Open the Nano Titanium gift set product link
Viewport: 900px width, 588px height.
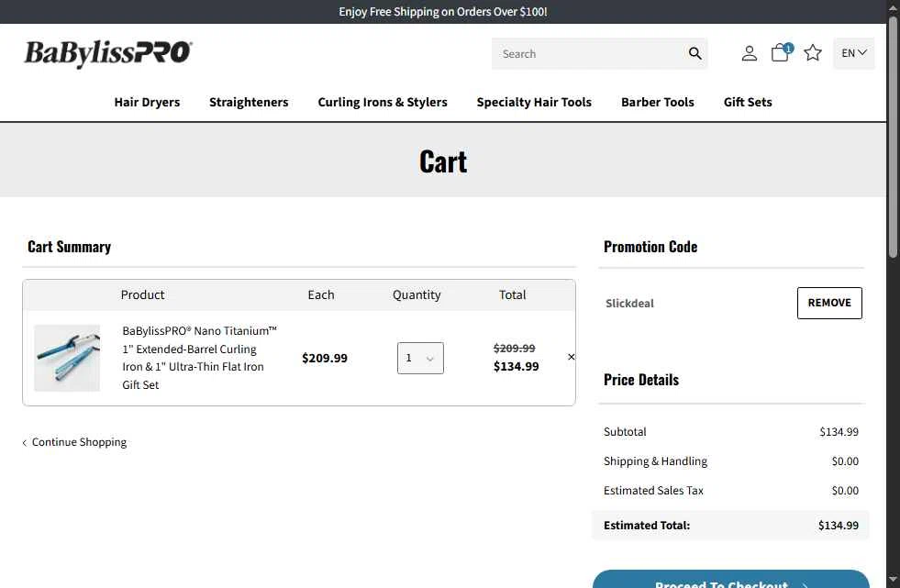coord(199,358)
